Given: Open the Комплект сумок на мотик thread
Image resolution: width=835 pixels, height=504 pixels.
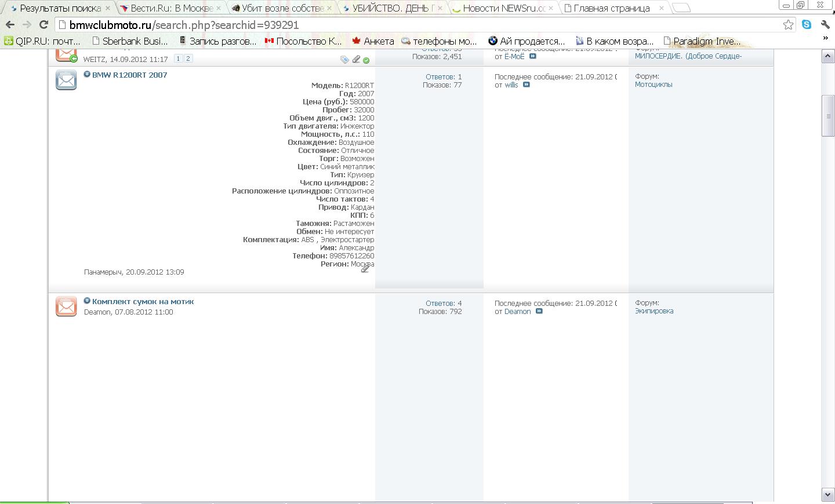Looking at the screenshot, I should pos(143,301).
